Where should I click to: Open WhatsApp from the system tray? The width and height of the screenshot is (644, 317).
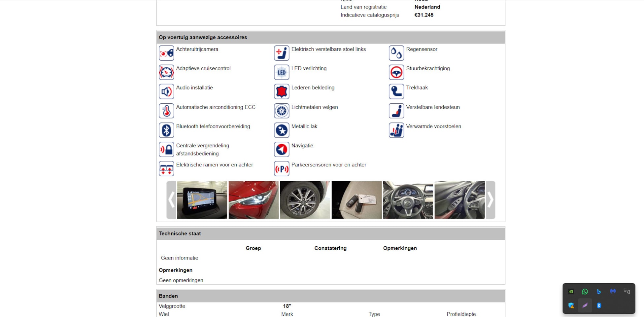coord(585,292)
